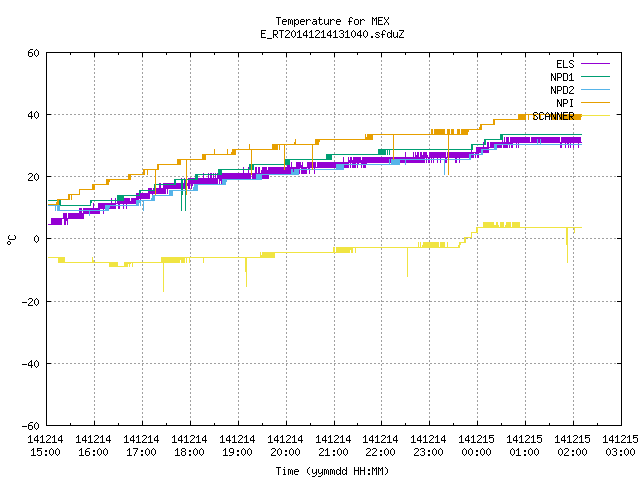Click the x-axis tick label 141214 22:00

pos(380,446)
